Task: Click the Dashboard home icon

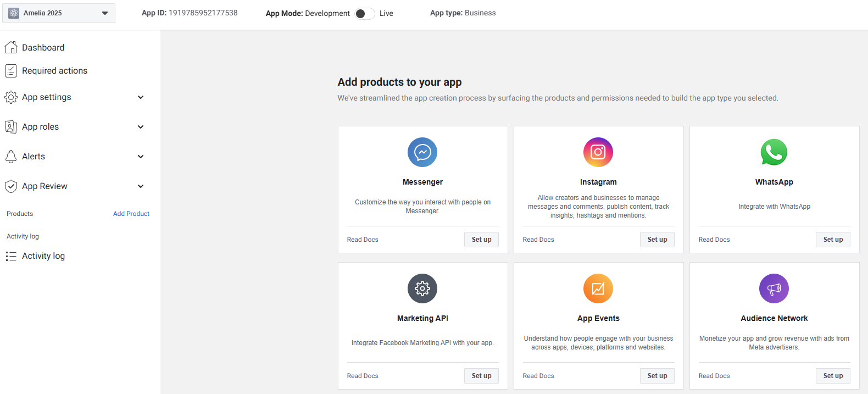Action: point(11,48)
